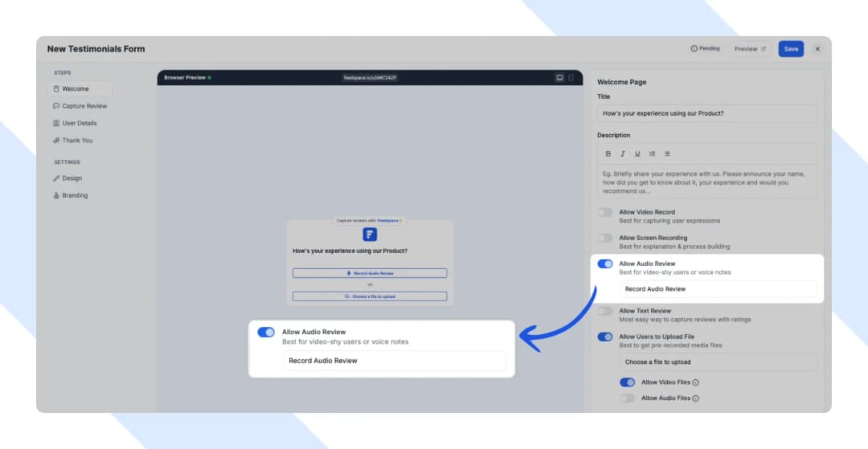Image resolution: width=868 pixels, height=449 pixels.
Task: Click the Title input field
Action: tap(707, 113)
